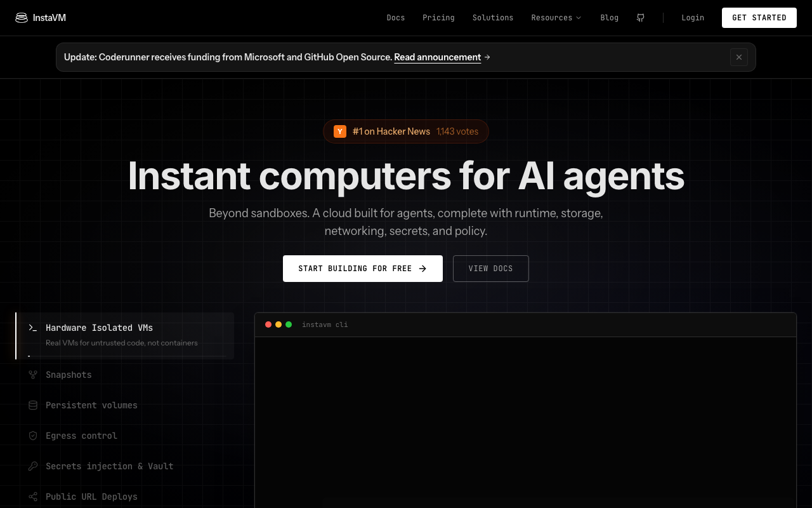Screen dimensions: 812x508
Task: Click the Persistent volumes database icon
Action: (x=33, y=405)
